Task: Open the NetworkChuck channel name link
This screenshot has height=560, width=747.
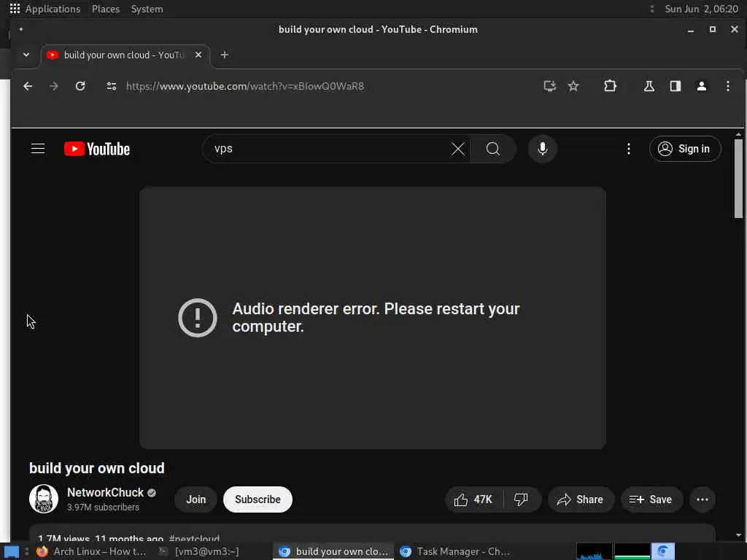Action: (x=105, y=493)
